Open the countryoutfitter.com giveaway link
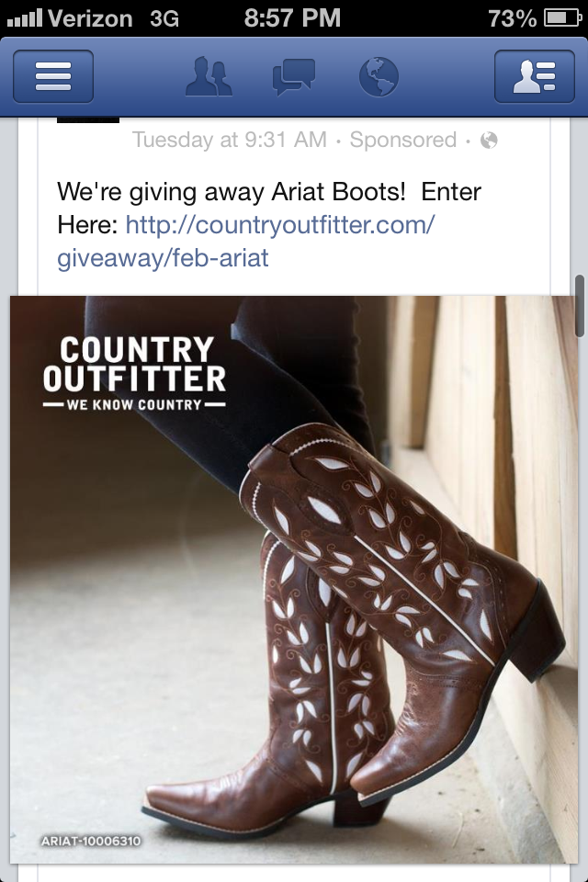This screenshot has width=588, height=882. pos(280,225)
